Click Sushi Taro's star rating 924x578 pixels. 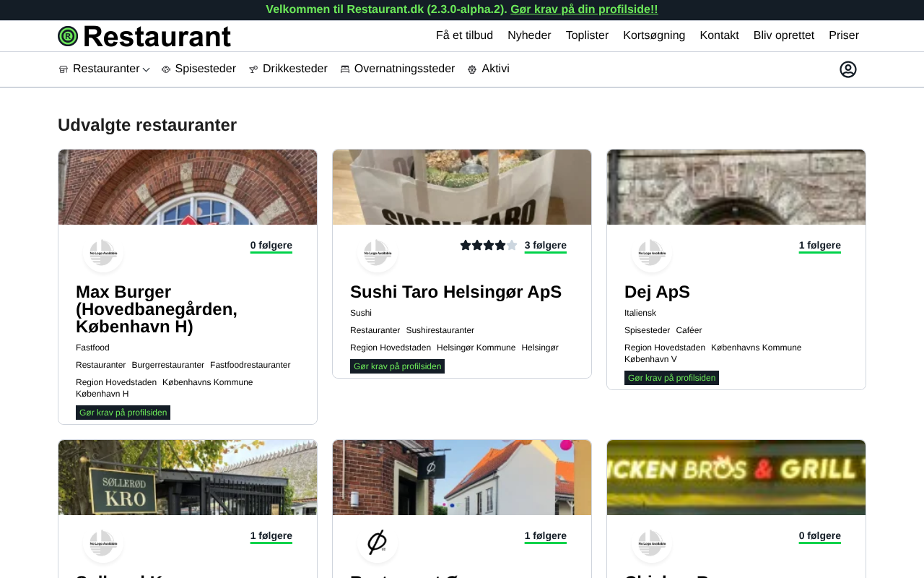point(489,246)
